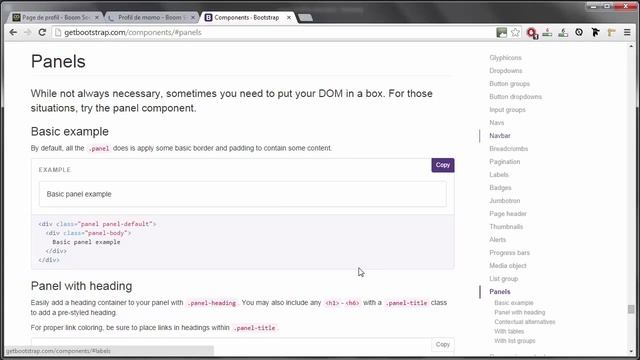Open Media object sidebar link

[508, 266]
